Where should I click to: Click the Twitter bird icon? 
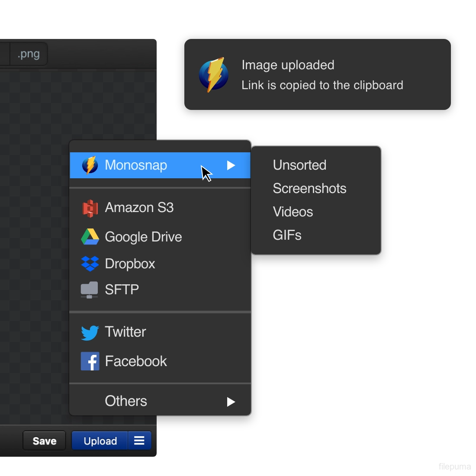90,332
